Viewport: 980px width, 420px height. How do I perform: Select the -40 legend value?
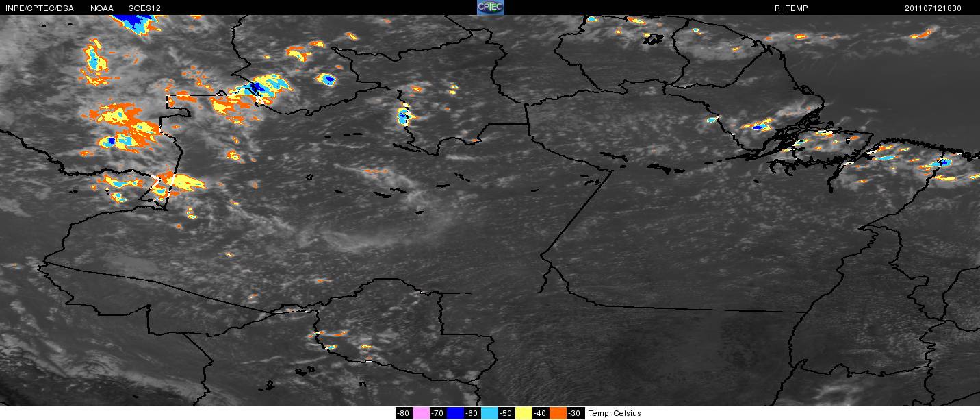pos(541,413)
